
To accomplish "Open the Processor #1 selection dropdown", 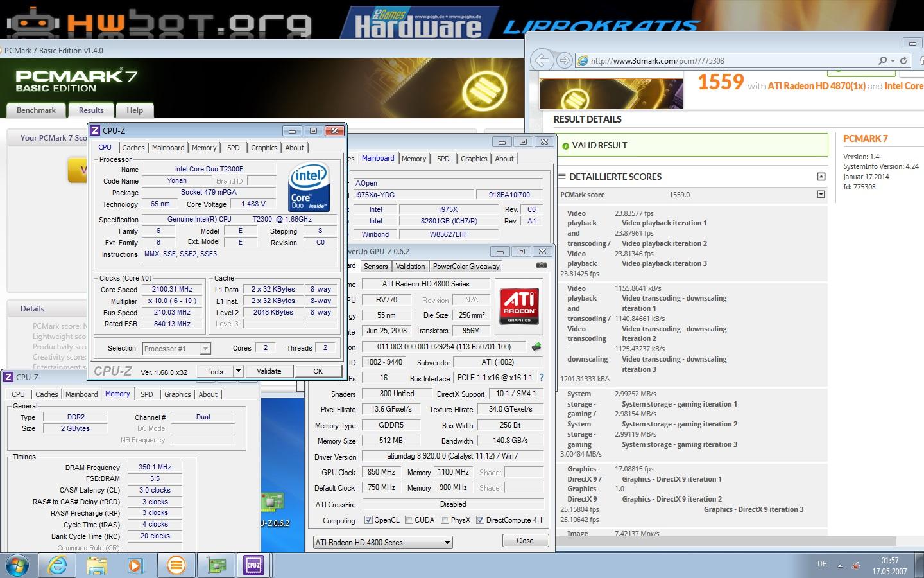I will 176,348.
